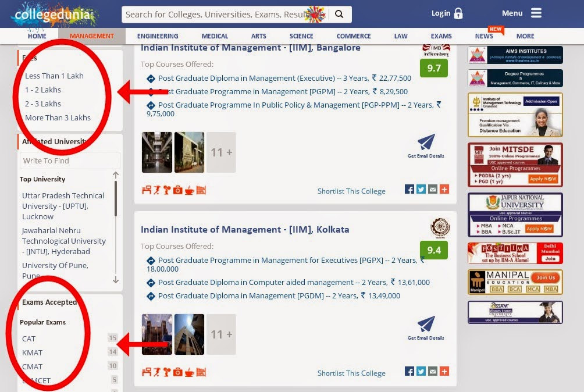The height and width of the screenshot is (392, 584).
Task: Share IIM Bangalore via email icon
Action: (432, 189)
